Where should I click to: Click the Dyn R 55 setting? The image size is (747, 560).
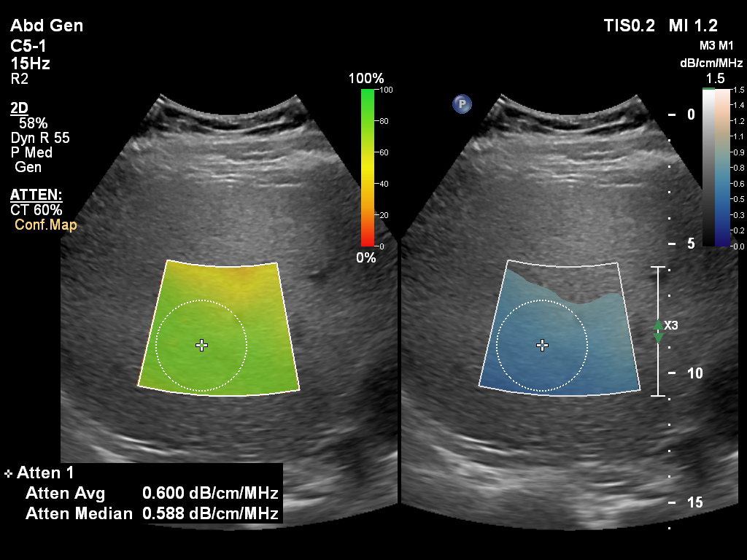pos(40,138)
